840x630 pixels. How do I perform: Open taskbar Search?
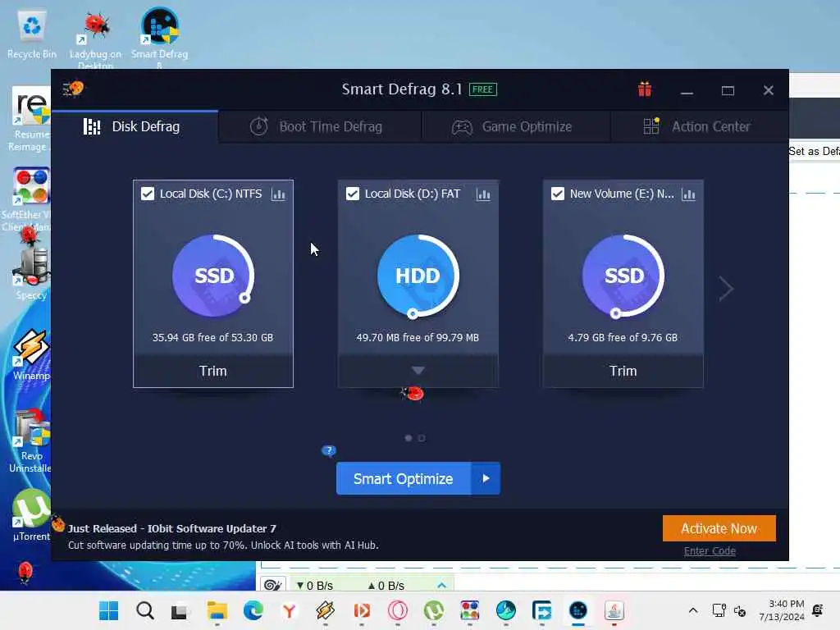coord(144,610)
